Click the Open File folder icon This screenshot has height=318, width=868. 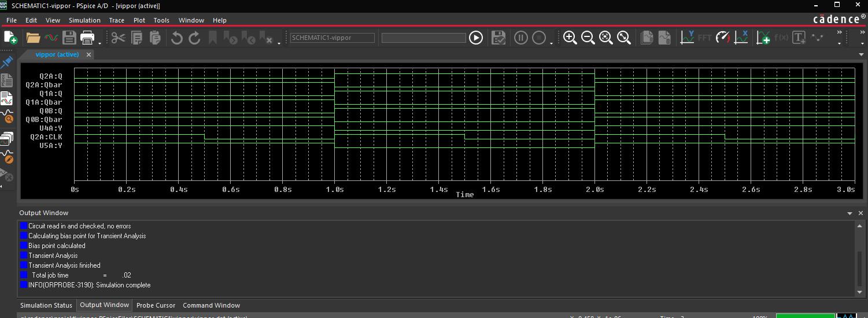(33, 38)
